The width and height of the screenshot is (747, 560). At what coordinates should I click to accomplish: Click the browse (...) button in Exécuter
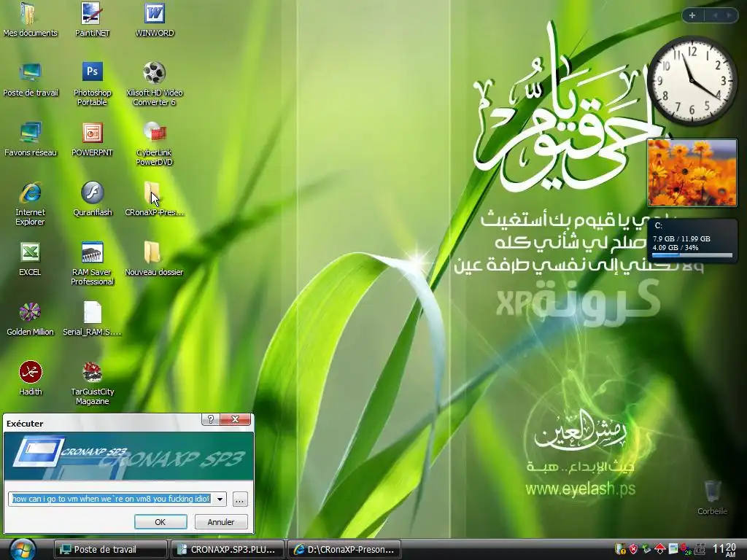(240, 499)
